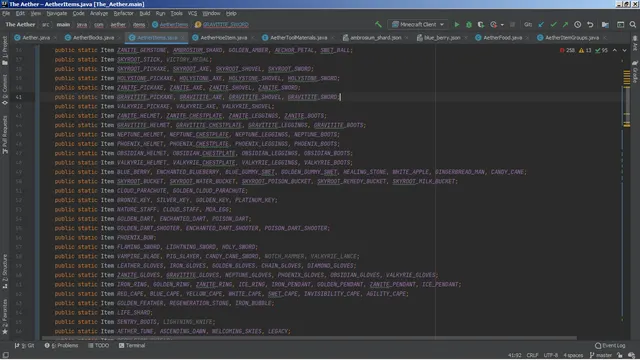Open the Problems tool window

click(61, 345)
